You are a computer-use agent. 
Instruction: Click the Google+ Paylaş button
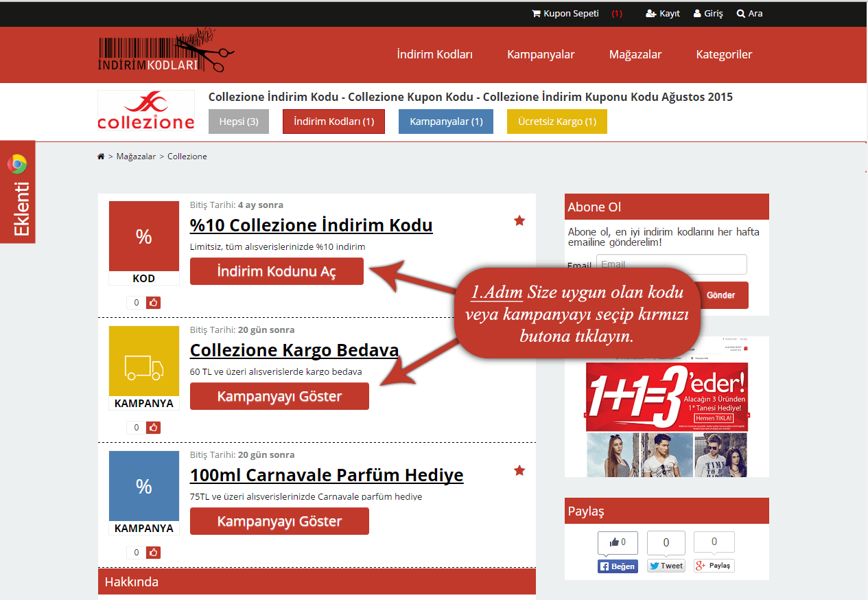pyautogui.click(x=714, y=566)
